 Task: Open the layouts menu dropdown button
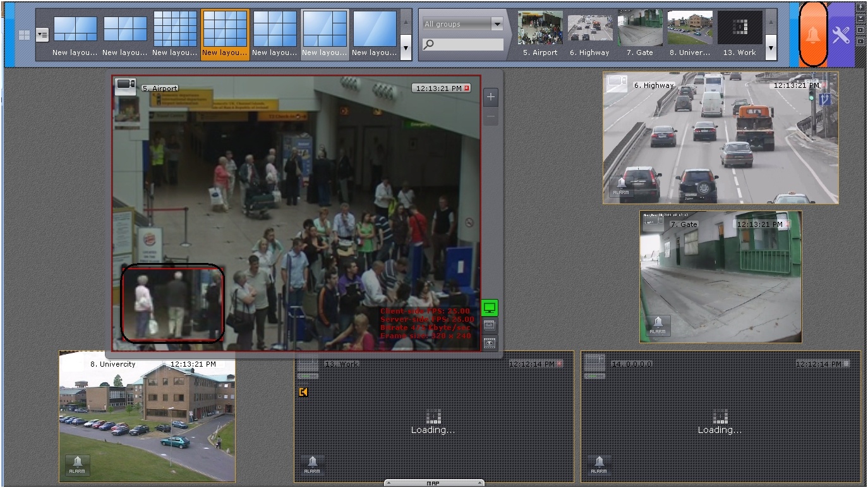(42, 35)
